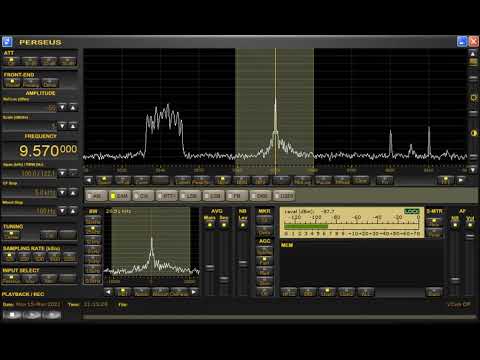Switch to the FM demodulation mode
This screenshot has width=480, height=360.
[237, 196]
